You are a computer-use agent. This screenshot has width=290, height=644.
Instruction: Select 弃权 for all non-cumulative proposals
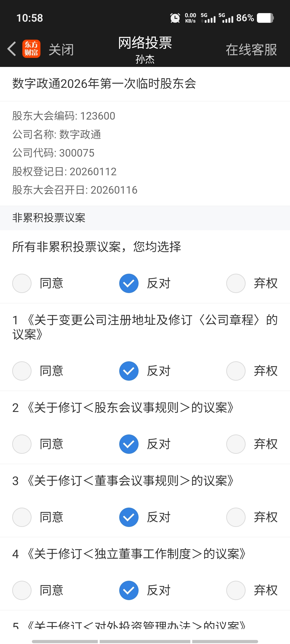(236, 283)
